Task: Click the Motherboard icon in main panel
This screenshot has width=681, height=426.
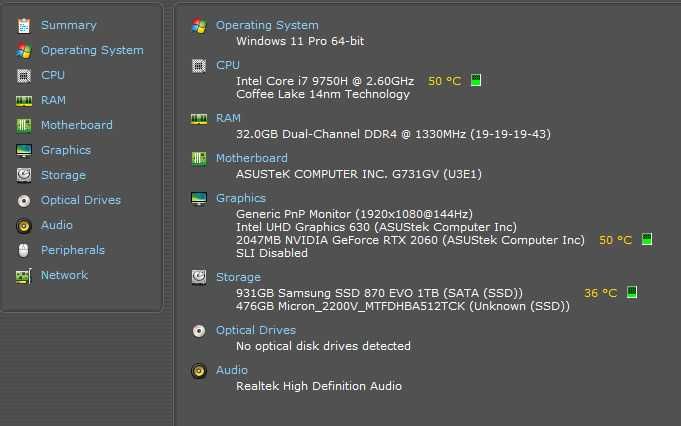Action: (199, 159)
